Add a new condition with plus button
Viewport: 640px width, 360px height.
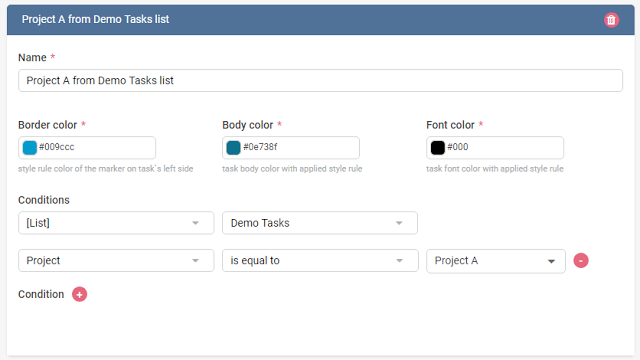[80, 294]
